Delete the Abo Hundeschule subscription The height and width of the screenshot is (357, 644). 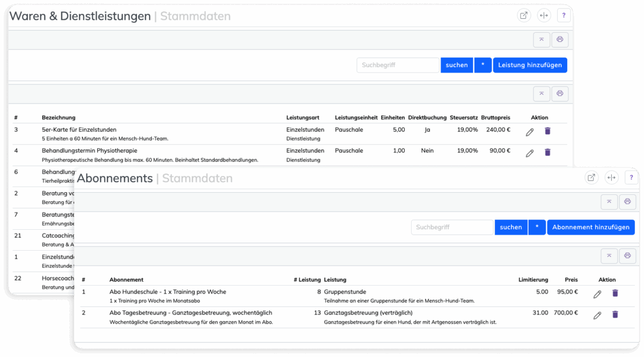tap(615, 294)
